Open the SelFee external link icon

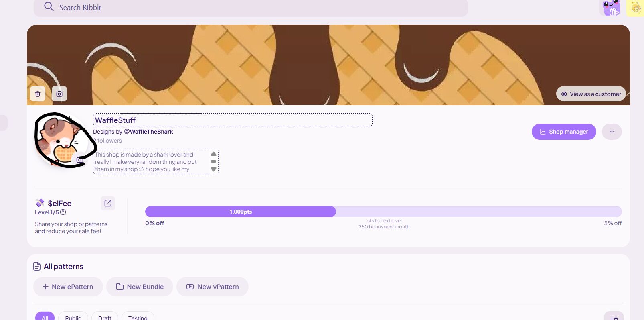(x=108, y=203)
